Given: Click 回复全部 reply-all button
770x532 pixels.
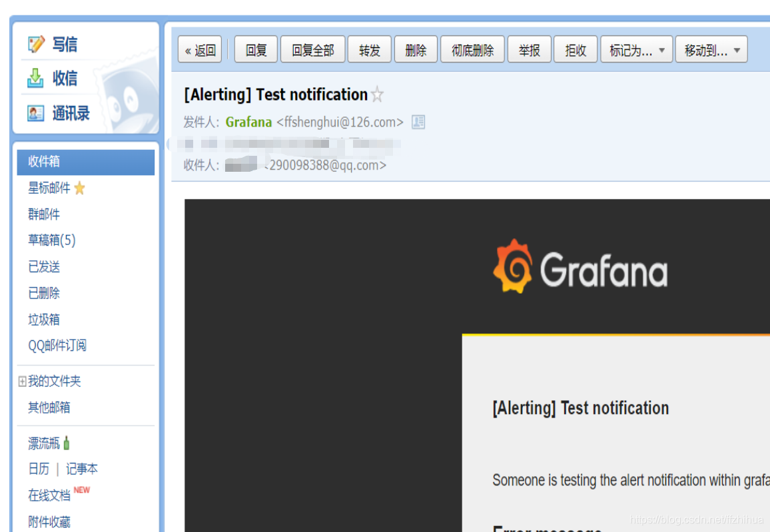Looking at the screenshot, I should 313,49.
